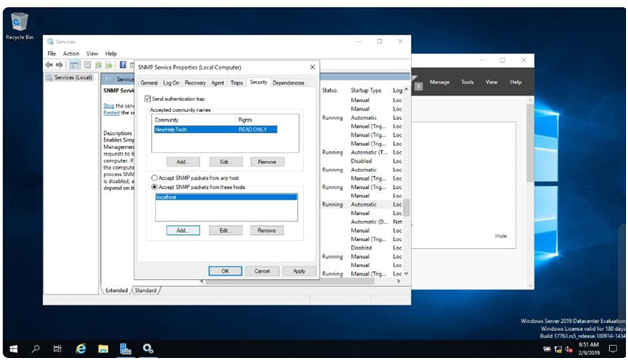Open the Action Center notification icon
Viewport: 628px width, 360px height.
point(613,349)
